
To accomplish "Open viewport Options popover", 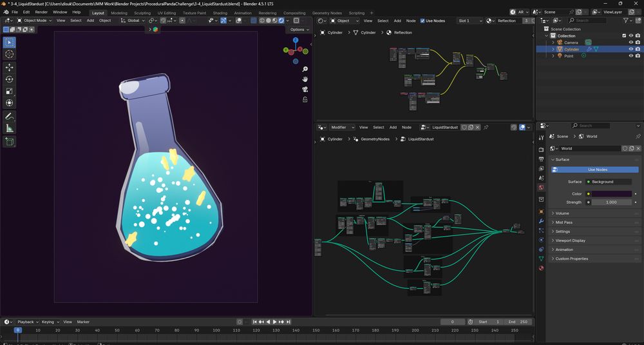I will click(299, 30).
